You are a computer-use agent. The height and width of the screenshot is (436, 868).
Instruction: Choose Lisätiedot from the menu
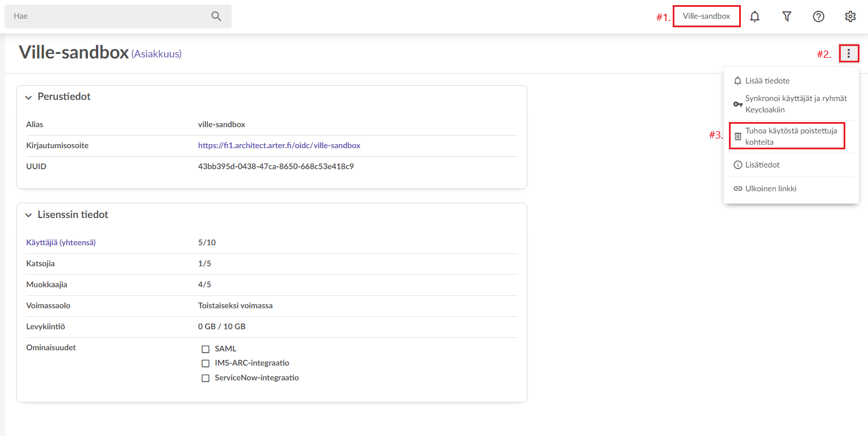[762, 165]
